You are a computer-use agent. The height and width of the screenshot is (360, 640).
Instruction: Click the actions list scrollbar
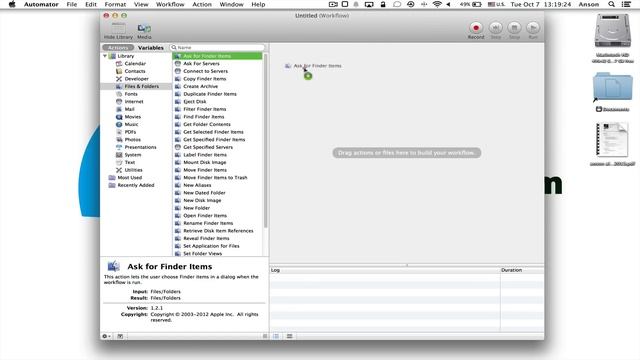(x=266, y=141)
